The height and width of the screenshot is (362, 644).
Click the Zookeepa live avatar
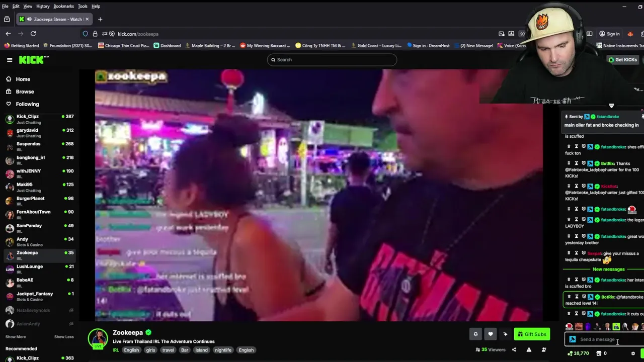point(98,338)
